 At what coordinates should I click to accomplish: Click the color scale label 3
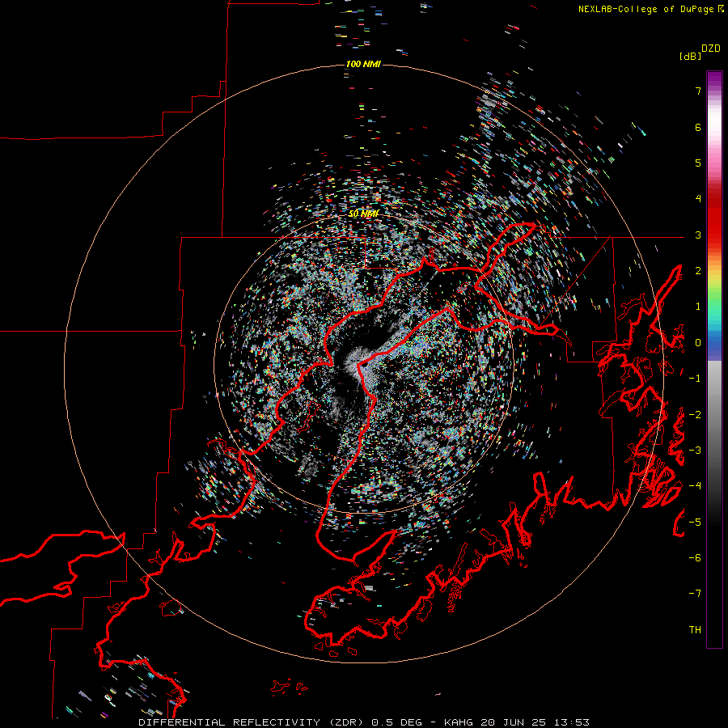coord(698,235)
